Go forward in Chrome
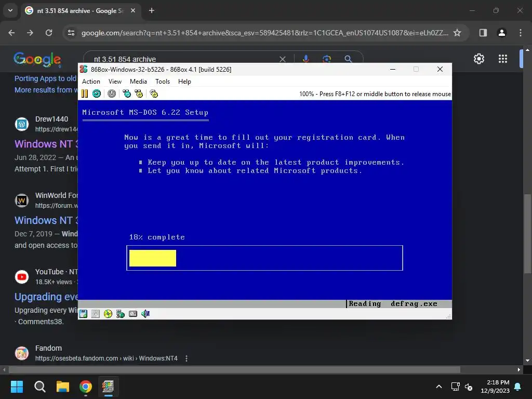 [x=30, y=33]
